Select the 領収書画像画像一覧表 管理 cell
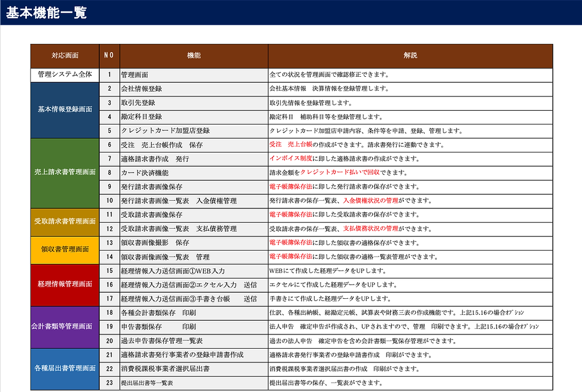This screenshot has height=392, width=582. (x=194, y=257)
